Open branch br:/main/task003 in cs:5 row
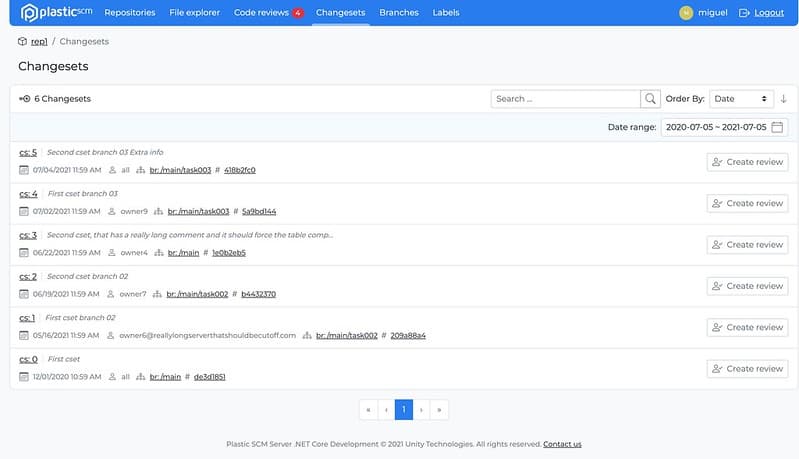Viewport: 799px width, 459px height. point(180,170)
